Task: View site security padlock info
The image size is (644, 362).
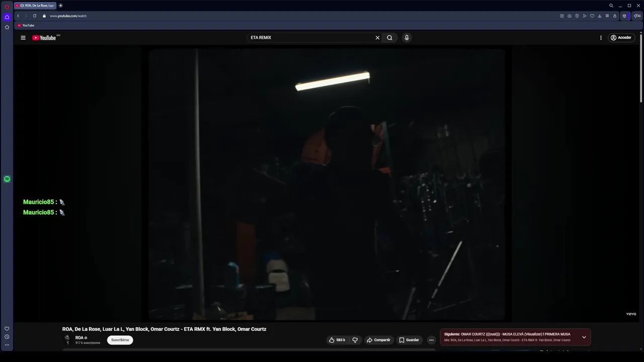Action: (44, 16)
